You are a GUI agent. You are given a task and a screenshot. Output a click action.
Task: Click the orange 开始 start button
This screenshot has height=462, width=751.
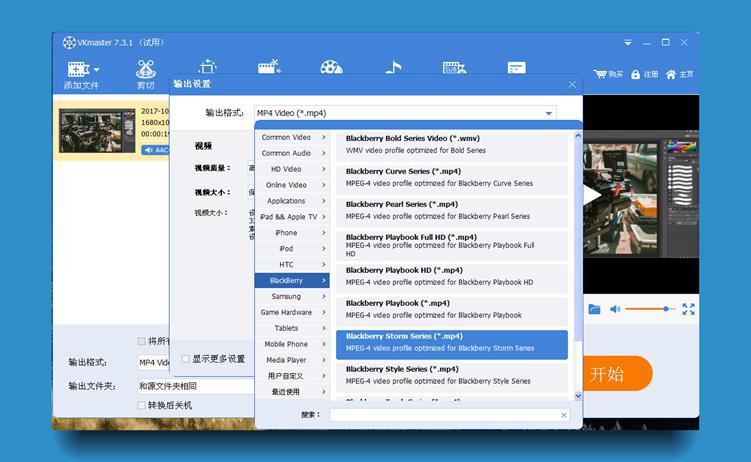point(617,373)
